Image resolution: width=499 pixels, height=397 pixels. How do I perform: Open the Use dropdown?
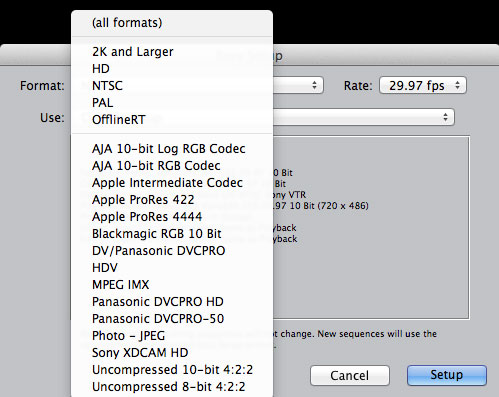363,117
